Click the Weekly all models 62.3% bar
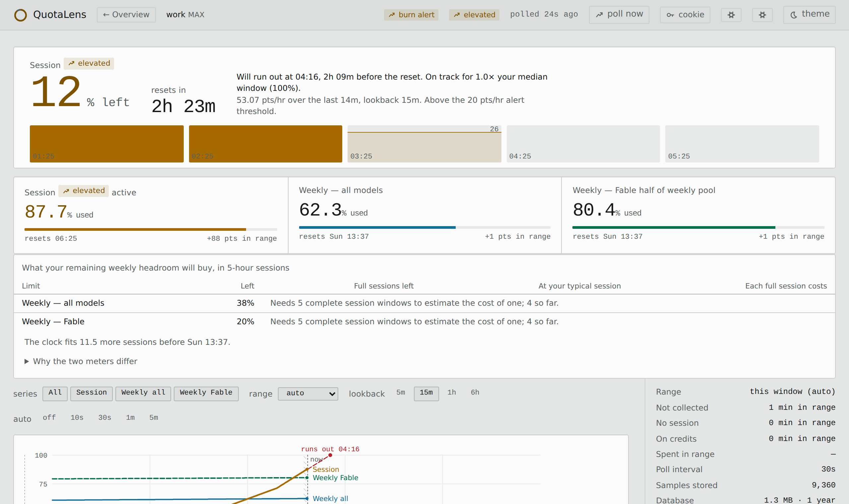This screenshot has height=504, width=849. click(425, 227)
